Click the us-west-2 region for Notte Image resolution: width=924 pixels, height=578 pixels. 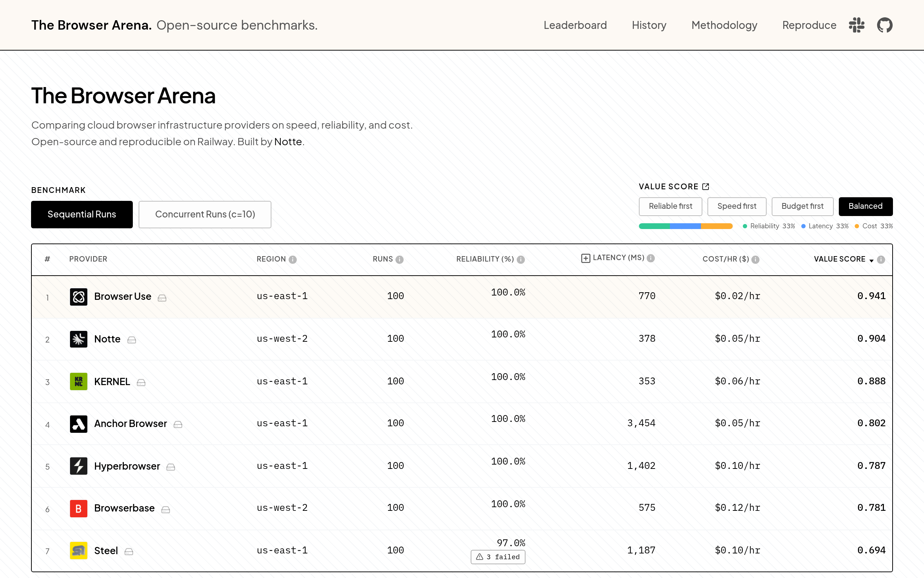pos(282,339)
